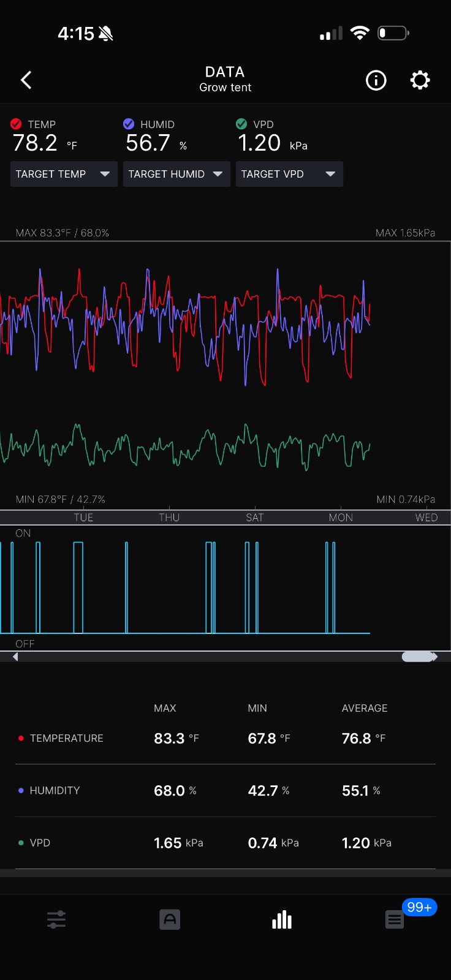Select the bar chart data tab icon
451x980 pixels.
pyautogui.click(x=282, y=919)
